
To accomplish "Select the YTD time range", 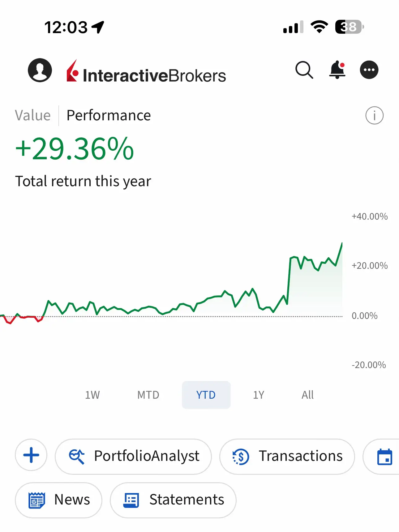I will [x=206, y=395].
